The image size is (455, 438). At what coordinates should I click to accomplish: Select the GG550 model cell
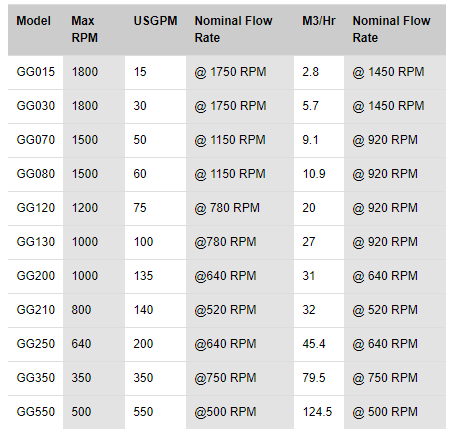pyautogui.click(x=36, y=412)
